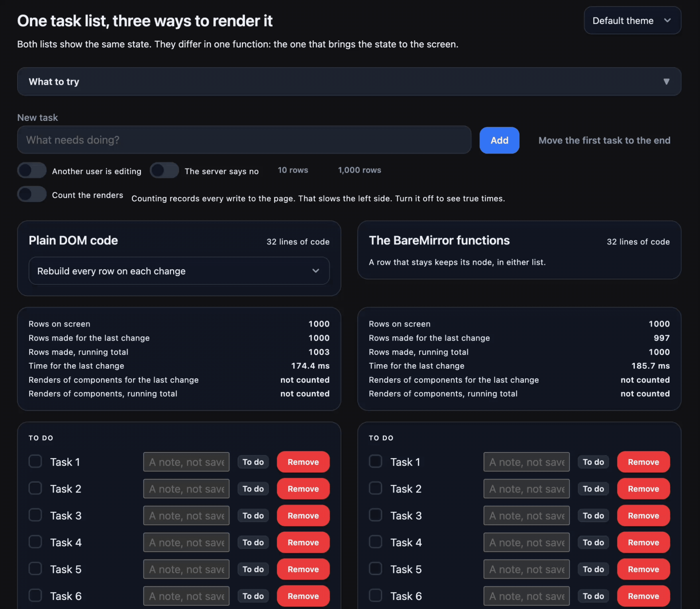Turn on Count the renders switch
The height and width of the screenshot is (609, 700).
click(x=32, y=195)
